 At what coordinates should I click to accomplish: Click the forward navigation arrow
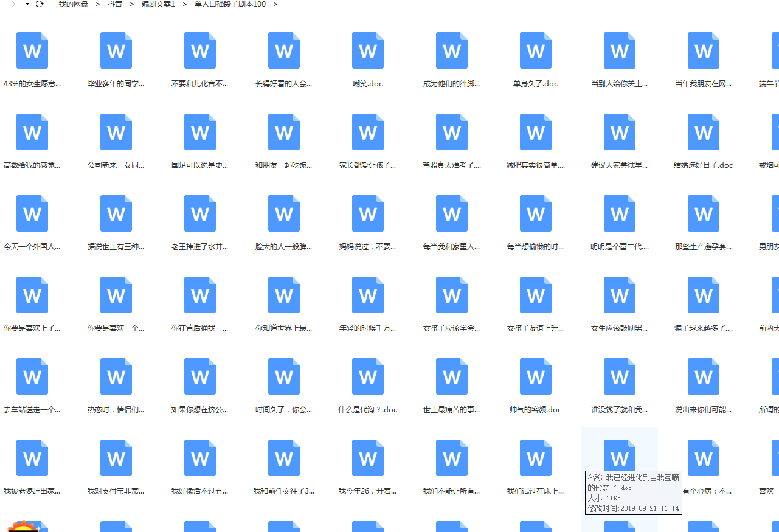tap(13, 4)
